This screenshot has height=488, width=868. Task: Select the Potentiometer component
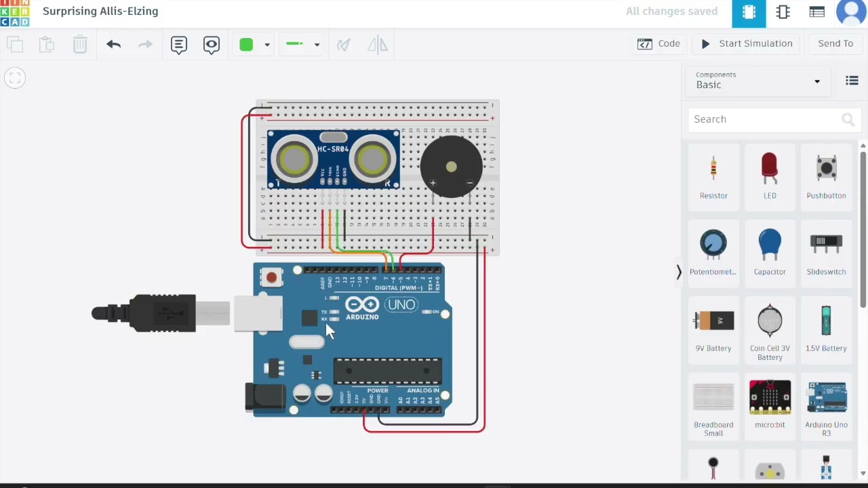click(x=713, y=253)
